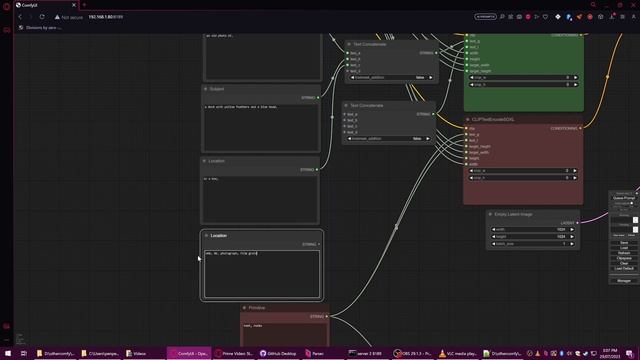This screenshot has height=360, width=640.
Task: Switch to VLC media player in taskbar
Action: (x=457, y=353)
